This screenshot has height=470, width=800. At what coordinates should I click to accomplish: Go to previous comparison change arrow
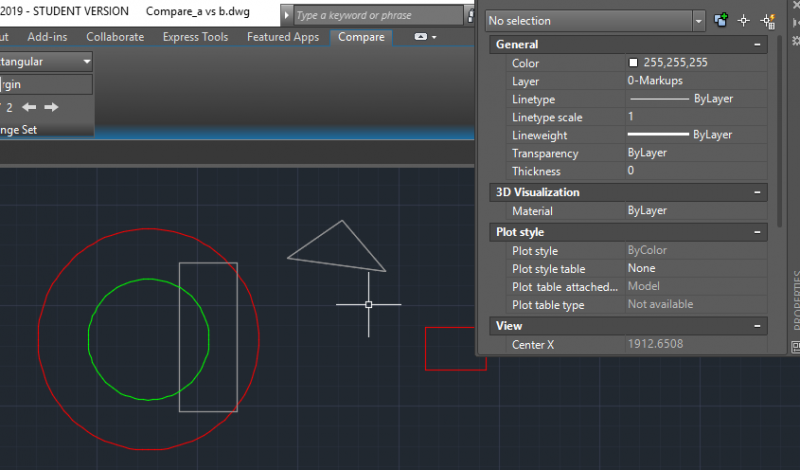click(x=29, y=107)
